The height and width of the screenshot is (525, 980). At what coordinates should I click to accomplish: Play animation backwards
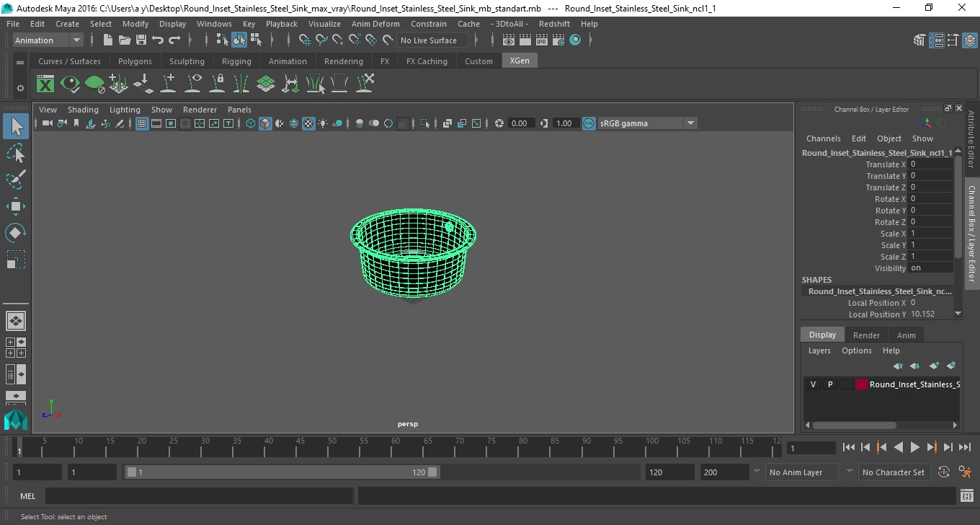[x=898, y=448]
